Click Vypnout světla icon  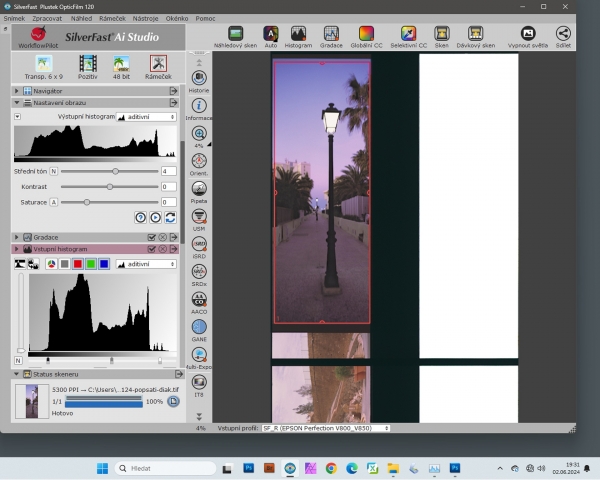(x=528, y=37)
